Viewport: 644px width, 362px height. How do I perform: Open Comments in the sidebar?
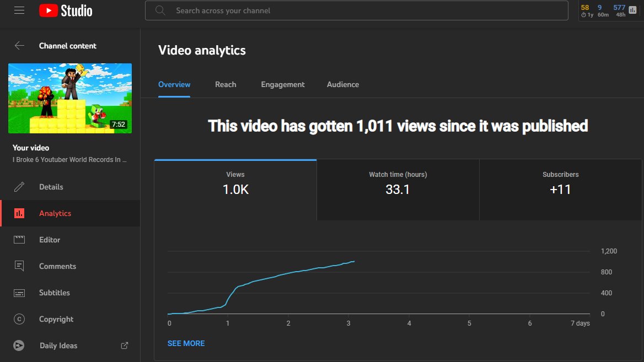tap(70, 266)
